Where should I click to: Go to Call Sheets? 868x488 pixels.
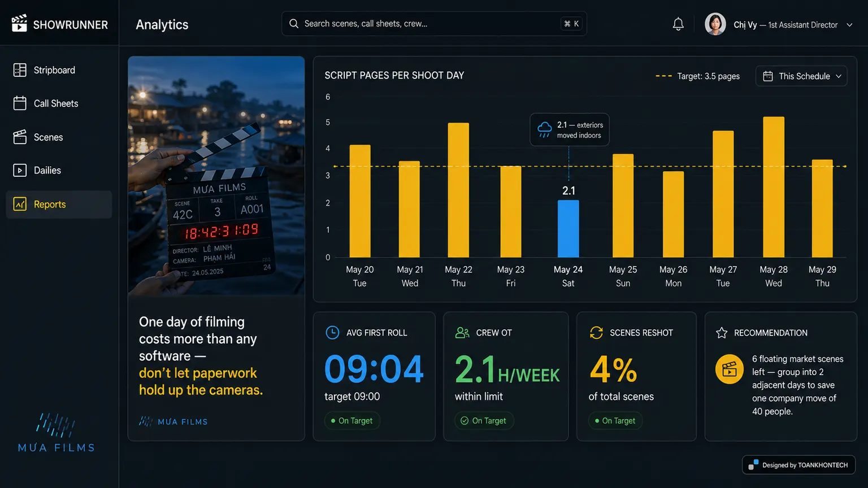coord(59,103)
